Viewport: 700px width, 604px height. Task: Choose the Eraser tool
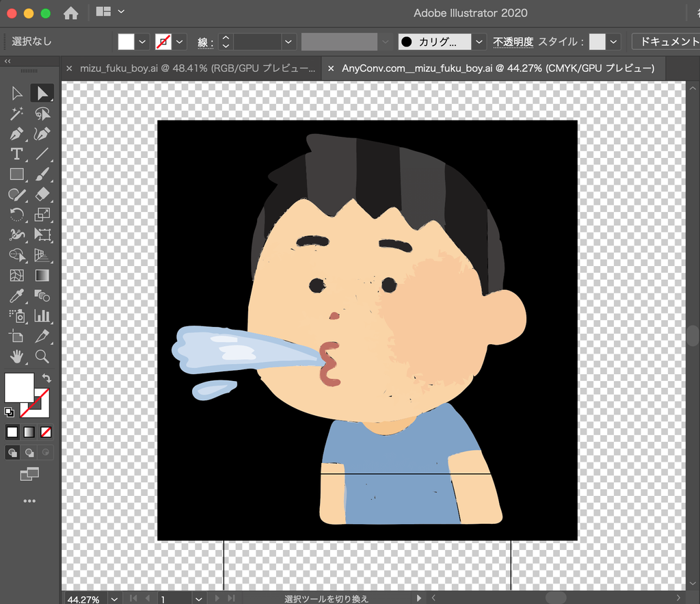point(42,194)
